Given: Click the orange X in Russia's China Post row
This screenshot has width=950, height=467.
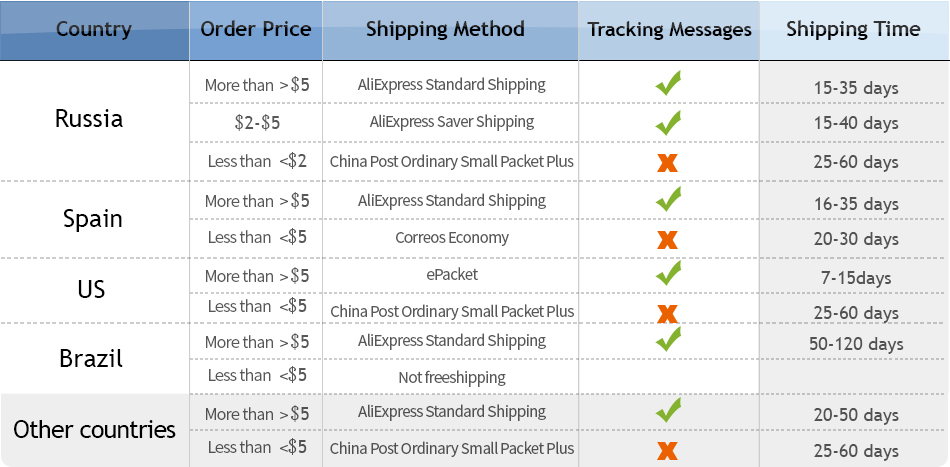Looking at the screenshot, I should [668, 162].
